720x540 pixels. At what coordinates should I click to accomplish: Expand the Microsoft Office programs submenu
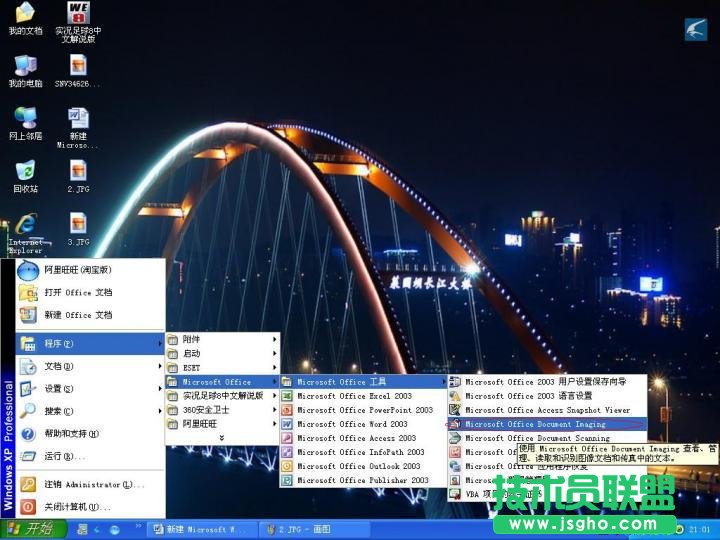tap(223, 382)
